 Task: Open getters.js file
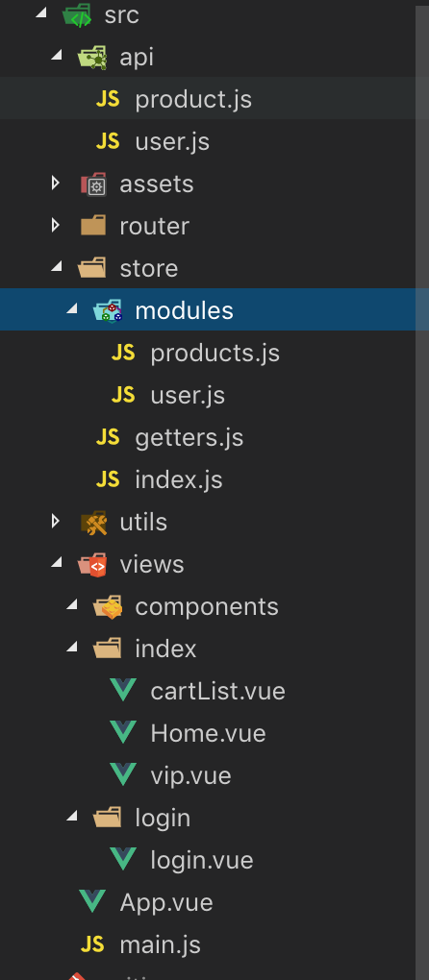189,437
